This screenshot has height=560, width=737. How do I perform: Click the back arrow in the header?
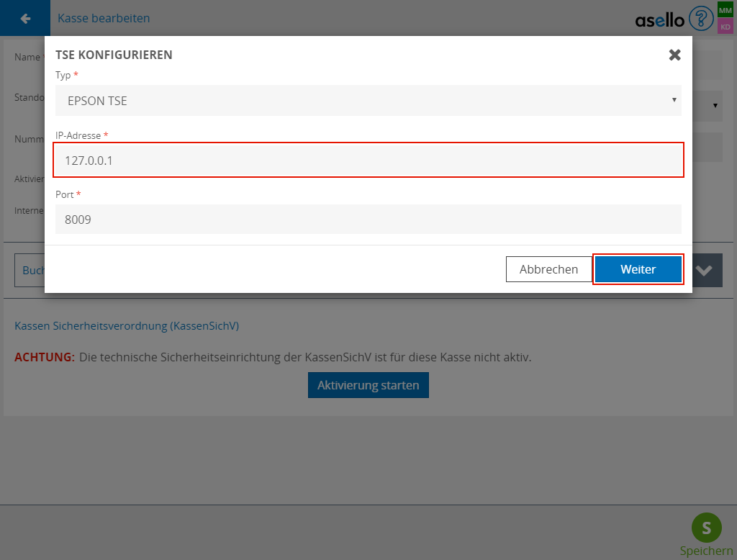point(25,18)
